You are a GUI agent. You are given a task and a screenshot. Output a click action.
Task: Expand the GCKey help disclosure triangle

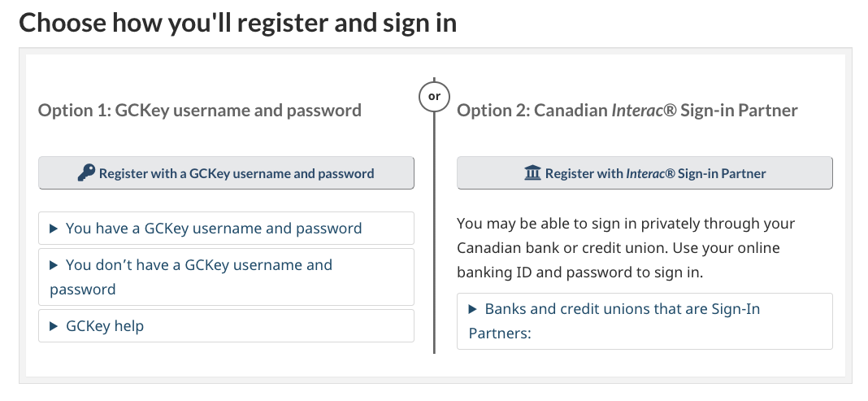click(x=54, y=325)
